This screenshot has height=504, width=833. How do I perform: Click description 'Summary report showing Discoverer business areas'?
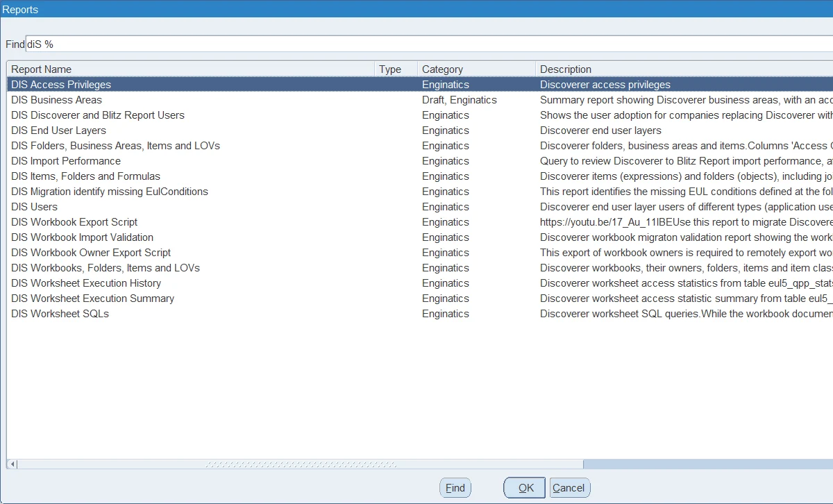tap(687, 100)
